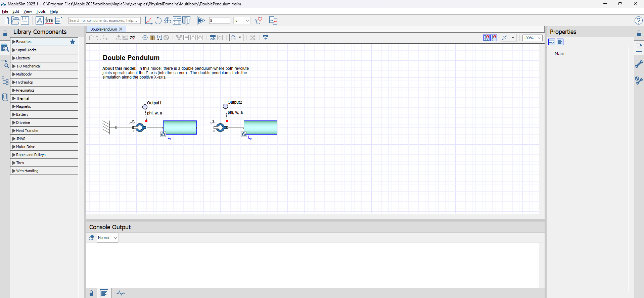
Task: Open the stethoscope diagnostics icon
Action: pos(258,20)
